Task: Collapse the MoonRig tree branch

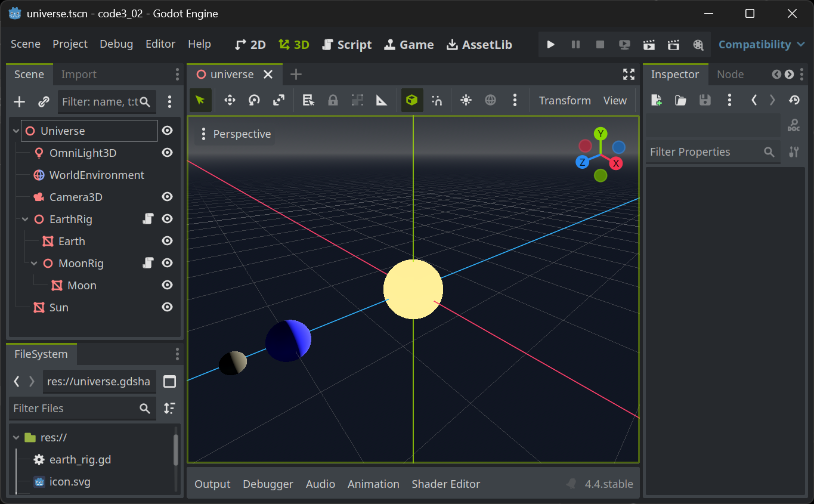Action: 34,264
